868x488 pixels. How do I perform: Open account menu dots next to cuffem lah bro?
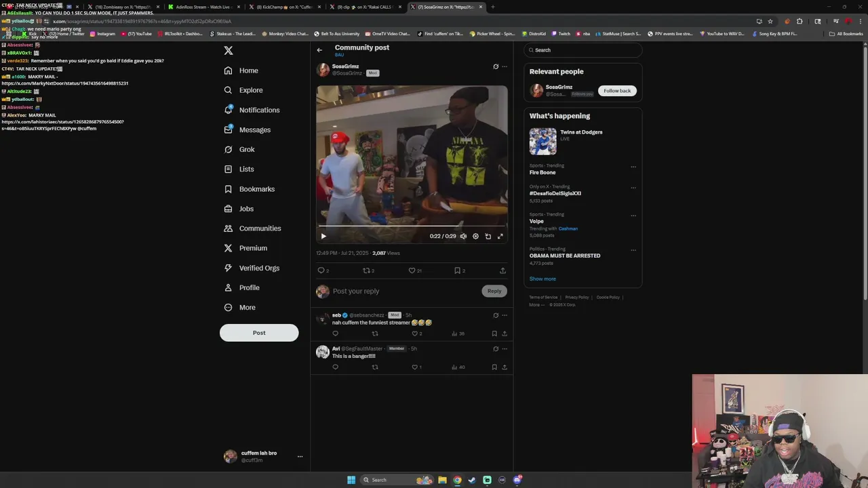300,457
